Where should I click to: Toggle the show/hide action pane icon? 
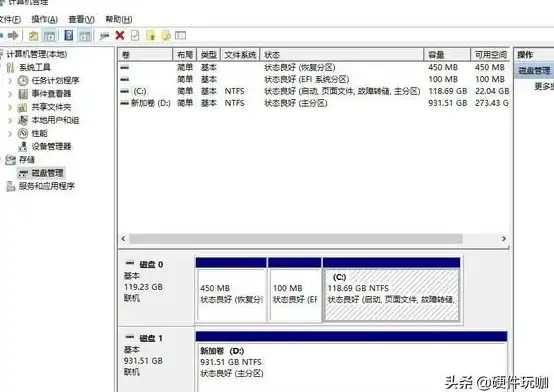coord(85,36)
